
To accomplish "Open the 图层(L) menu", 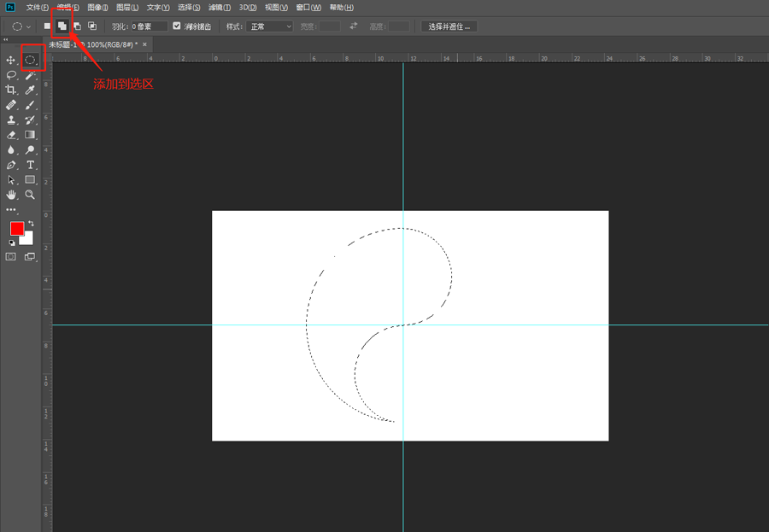I will (x=127, y=8).
